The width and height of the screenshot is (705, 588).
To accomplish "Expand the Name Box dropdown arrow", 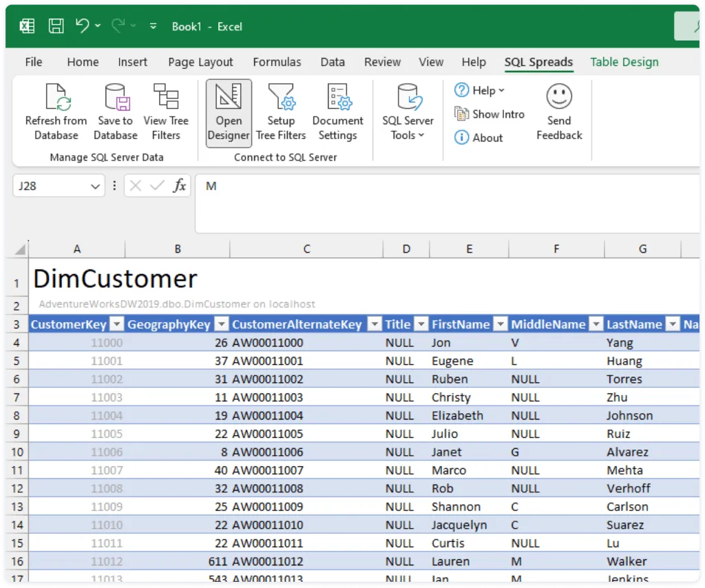I will (x=95, y=186).
